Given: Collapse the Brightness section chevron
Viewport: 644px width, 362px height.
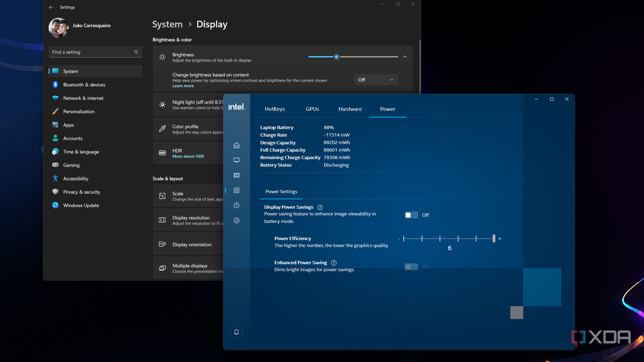Looking at the screenshot, I should [x=405, y=57].
